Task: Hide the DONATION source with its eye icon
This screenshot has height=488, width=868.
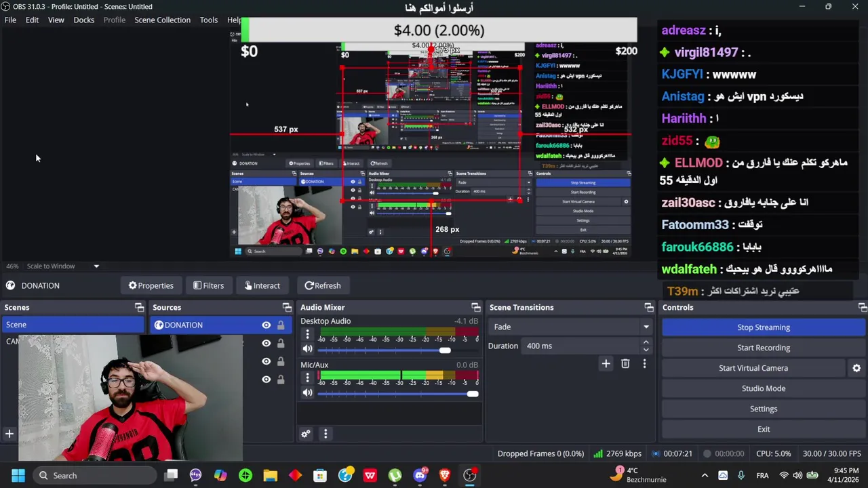Action: 267,325
